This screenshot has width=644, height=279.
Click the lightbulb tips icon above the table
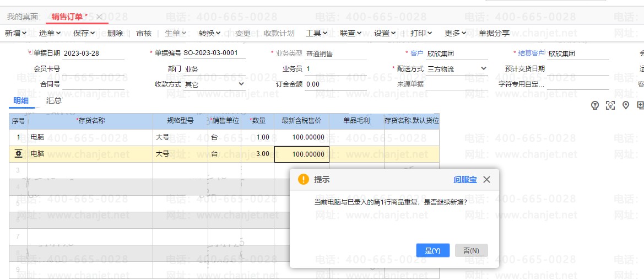coord(595,105)
